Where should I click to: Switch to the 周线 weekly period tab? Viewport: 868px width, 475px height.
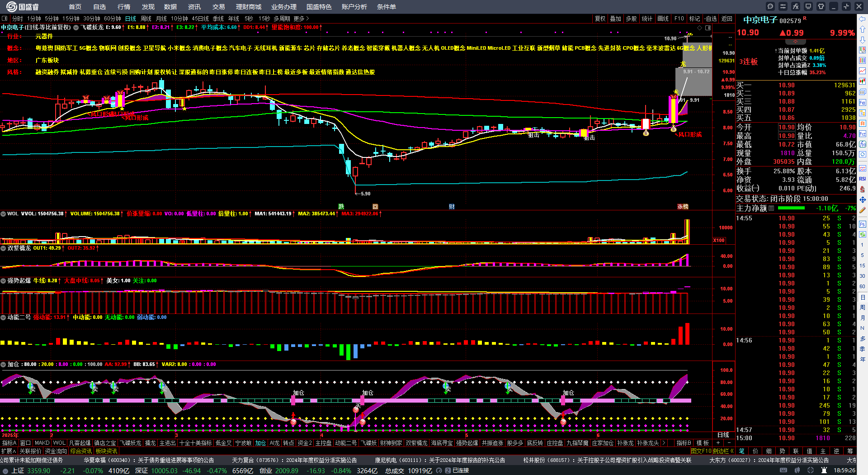(146, 19)
